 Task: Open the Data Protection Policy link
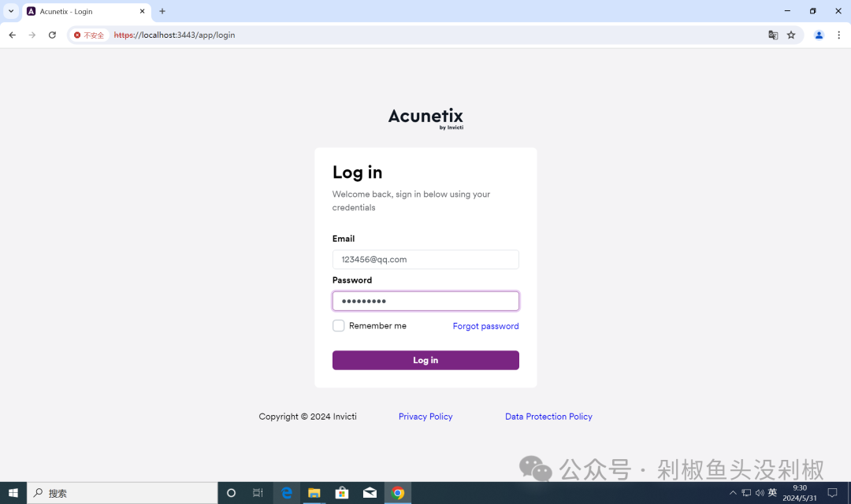pos(548,417)
